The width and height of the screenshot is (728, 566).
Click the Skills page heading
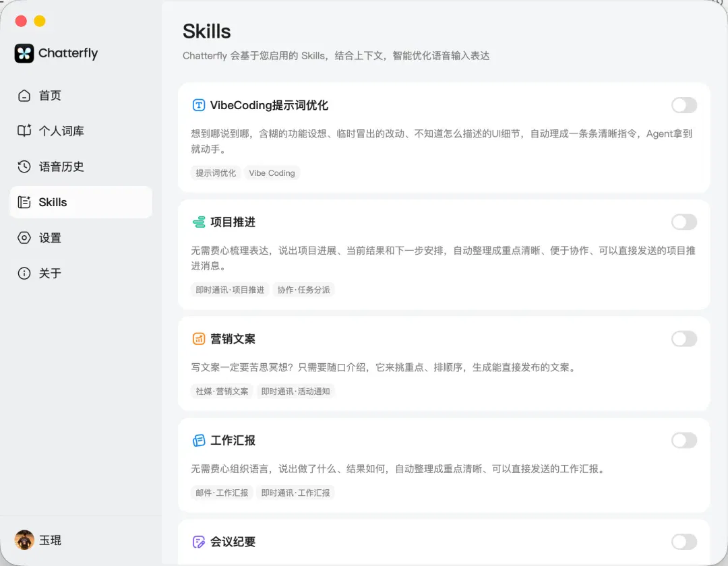point(207,32)
